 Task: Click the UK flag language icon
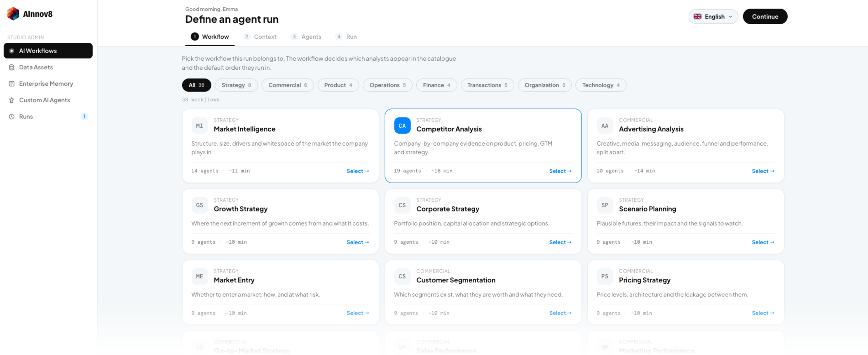click(698, 17)
